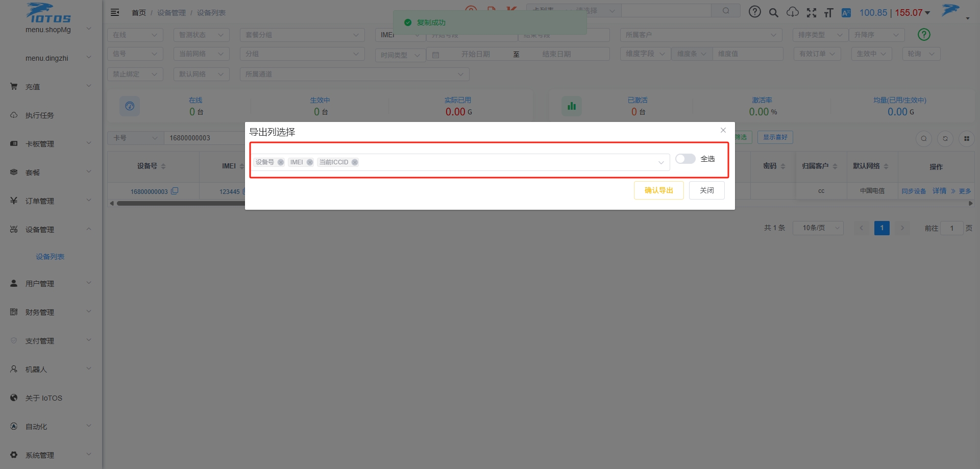
Task: Open the 更多 actions link in the row
Action: (x=961, y=191)
